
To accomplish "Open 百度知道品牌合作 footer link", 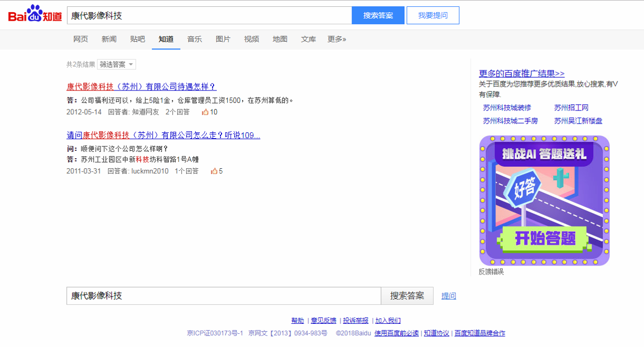I will (480, 333).
